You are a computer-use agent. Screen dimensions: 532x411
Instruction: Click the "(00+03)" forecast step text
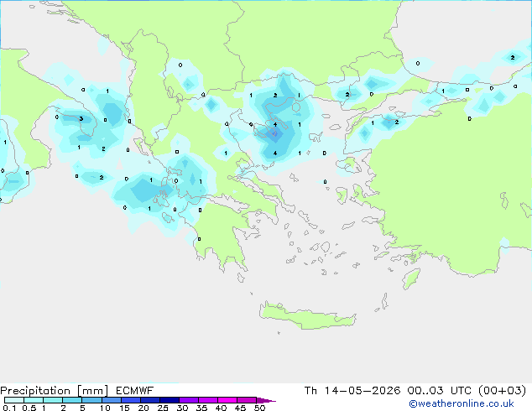click(x=502, y=391)
